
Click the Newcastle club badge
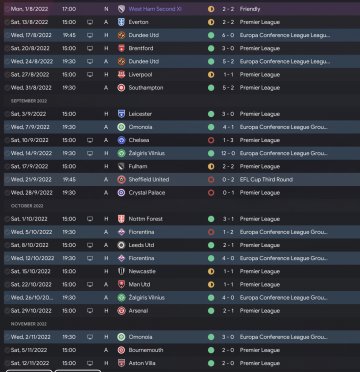click(121, 272)
